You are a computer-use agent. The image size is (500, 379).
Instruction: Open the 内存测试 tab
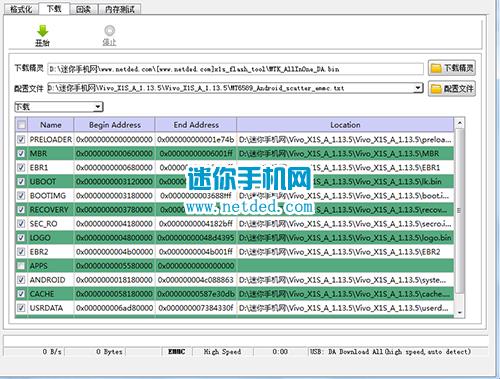(120, 9)
